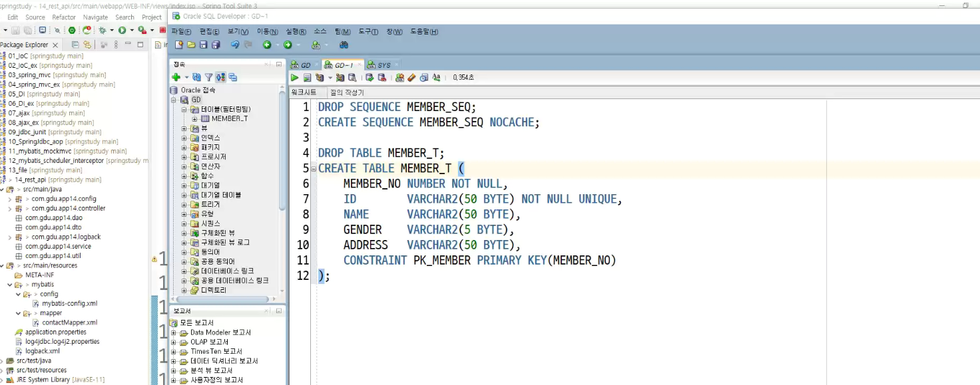
Task: Select the 트리거 node in connections tree
Action: [x=210, y=205]
